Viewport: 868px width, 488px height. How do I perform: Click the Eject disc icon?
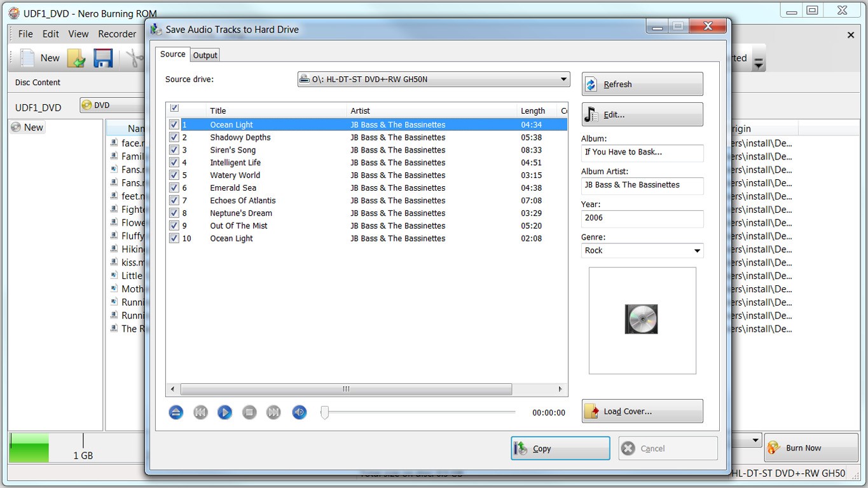pos(176,412)
